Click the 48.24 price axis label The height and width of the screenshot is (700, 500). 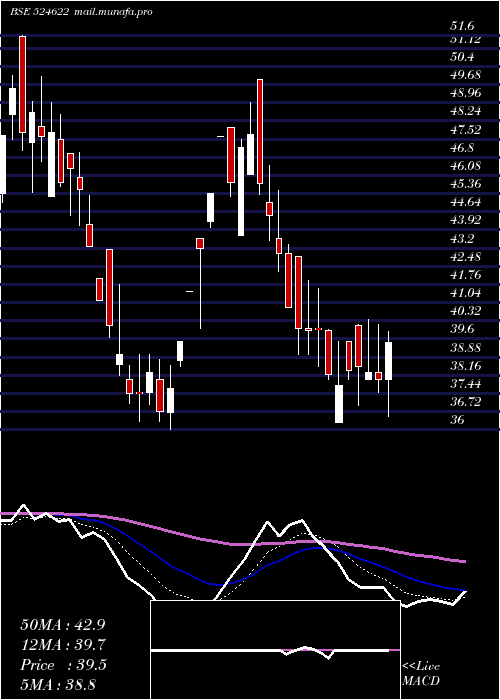[465, 111]
